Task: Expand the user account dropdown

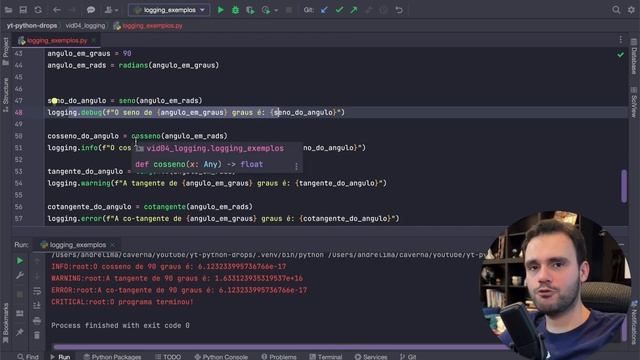Action: pyautogui.click(x=111, y=10)
